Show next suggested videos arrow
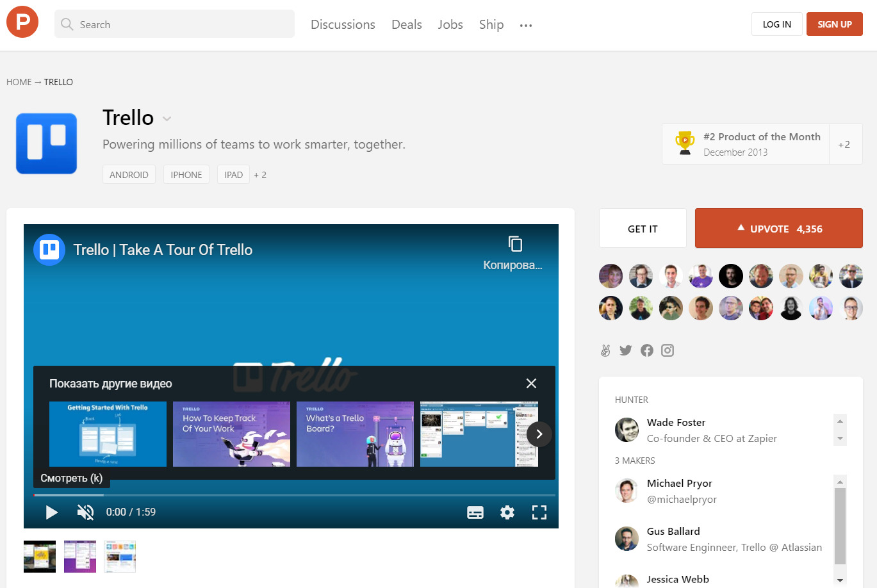This screenshot has width=877, height=588. 539,434
